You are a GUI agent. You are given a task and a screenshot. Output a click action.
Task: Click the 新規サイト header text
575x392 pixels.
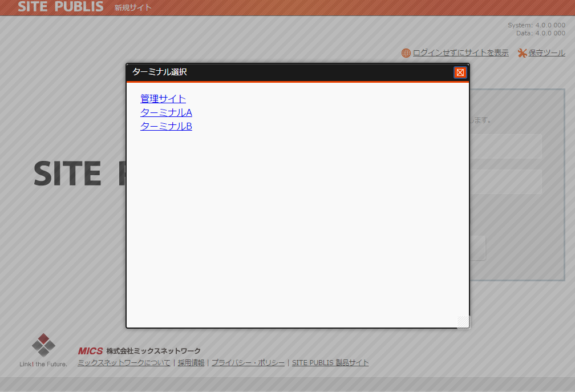pyautogui.click(x=133, y=7)
